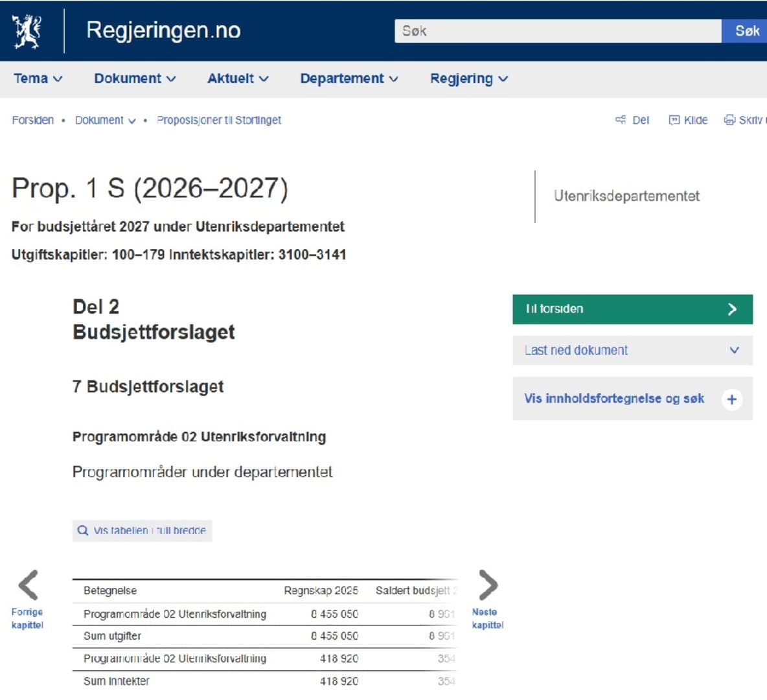This screenshot has height=700, width=767.
Task: Click Programområde 02 Utenriksforvaltning bold heading
Action: tap(199, 437)
